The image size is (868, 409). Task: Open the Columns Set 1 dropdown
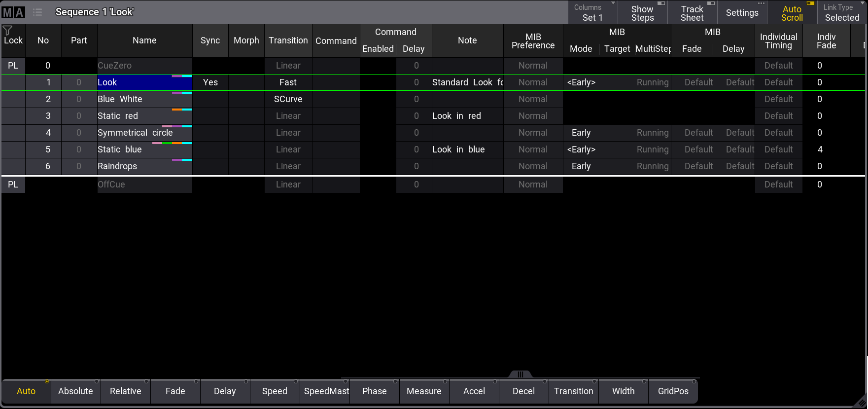(592, 12)
